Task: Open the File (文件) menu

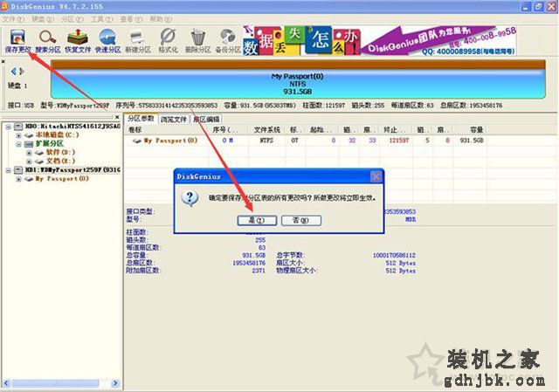Action: 13,19
